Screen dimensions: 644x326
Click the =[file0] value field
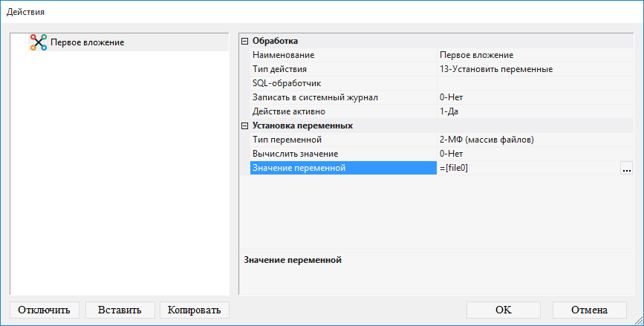click(x=527, y=169)
